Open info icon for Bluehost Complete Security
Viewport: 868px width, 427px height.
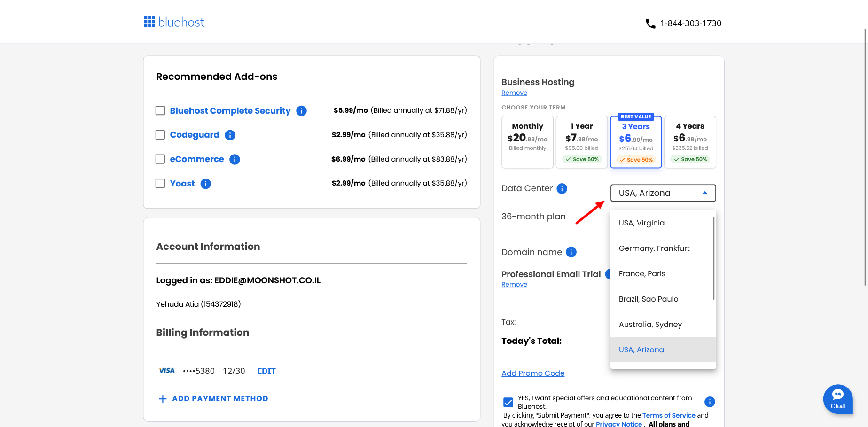click(x=302, y=111)
